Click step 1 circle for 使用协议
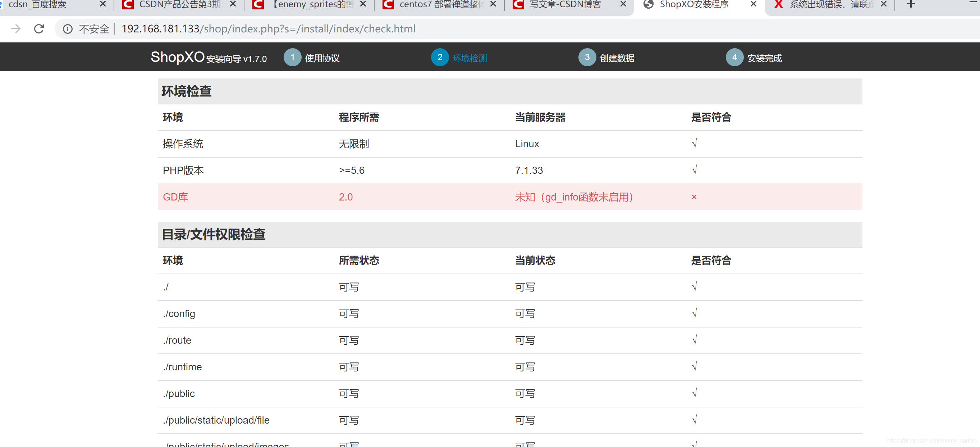980x447 pixels. point(292,57)
